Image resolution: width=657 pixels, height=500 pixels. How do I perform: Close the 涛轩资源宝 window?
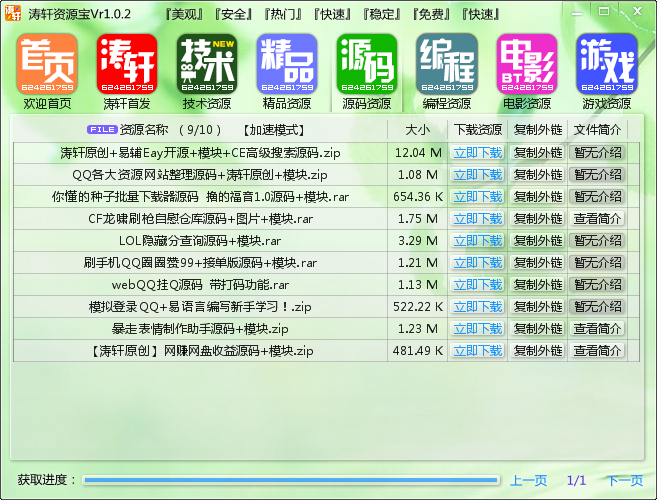[638, 11]
